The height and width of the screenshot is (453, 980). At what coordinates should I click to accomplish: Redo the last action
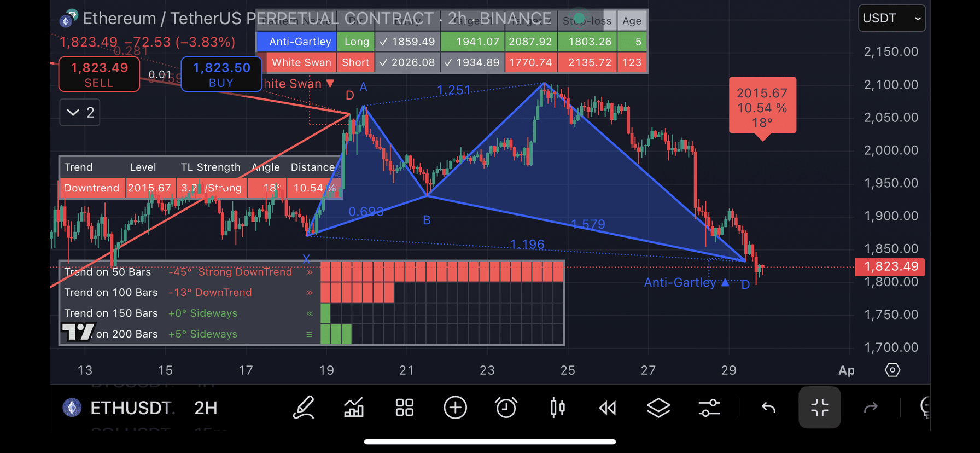[871, 408]
